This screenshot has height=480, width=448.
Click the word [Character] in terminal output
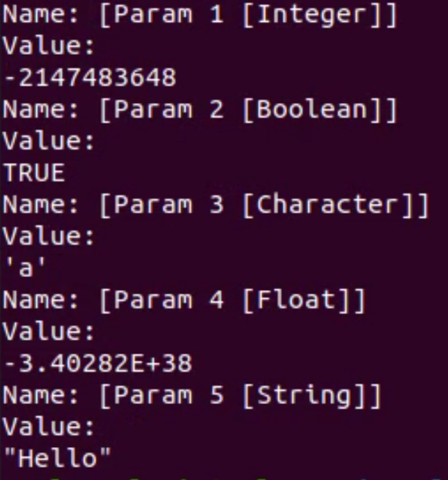click(336, 205)
